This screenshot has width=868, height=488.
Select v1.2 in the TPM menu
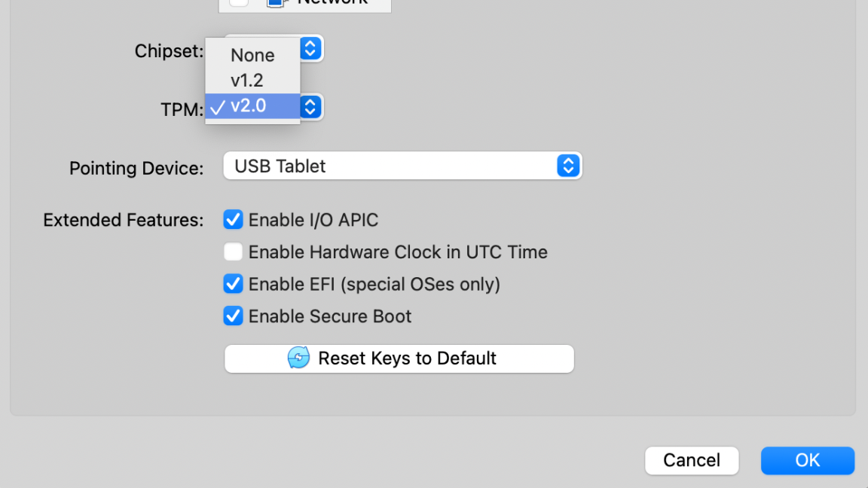click(246, 80)
